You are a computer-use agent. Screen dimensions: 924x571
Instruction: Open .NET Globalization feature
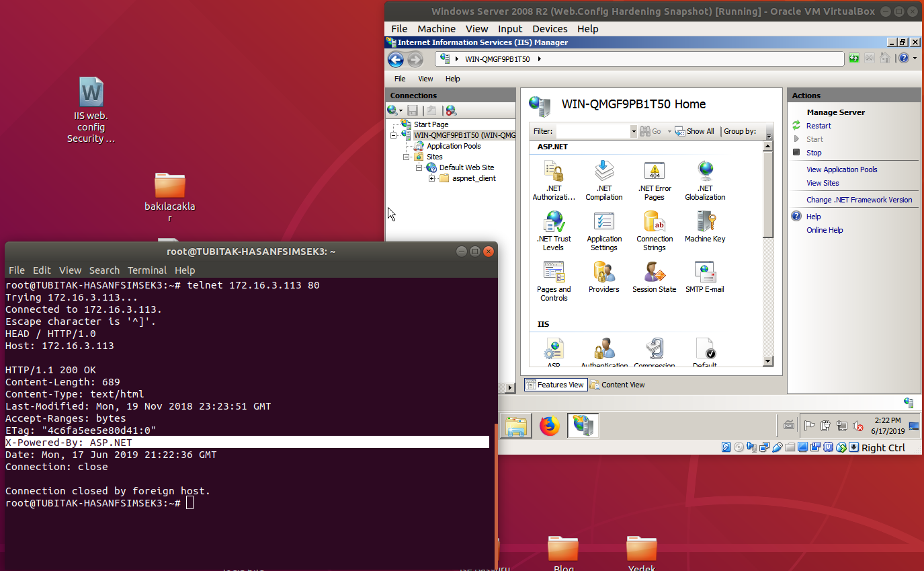(705, 180)
